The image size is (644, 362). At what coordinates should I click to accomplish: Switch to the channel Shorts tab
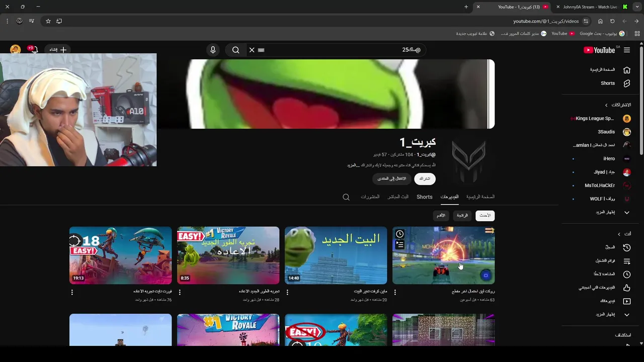424,197
